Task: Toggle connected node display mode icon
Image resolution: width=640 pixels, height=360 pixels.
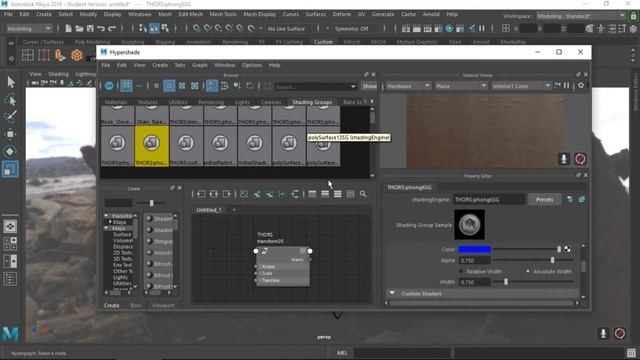Action: point(324,194)
